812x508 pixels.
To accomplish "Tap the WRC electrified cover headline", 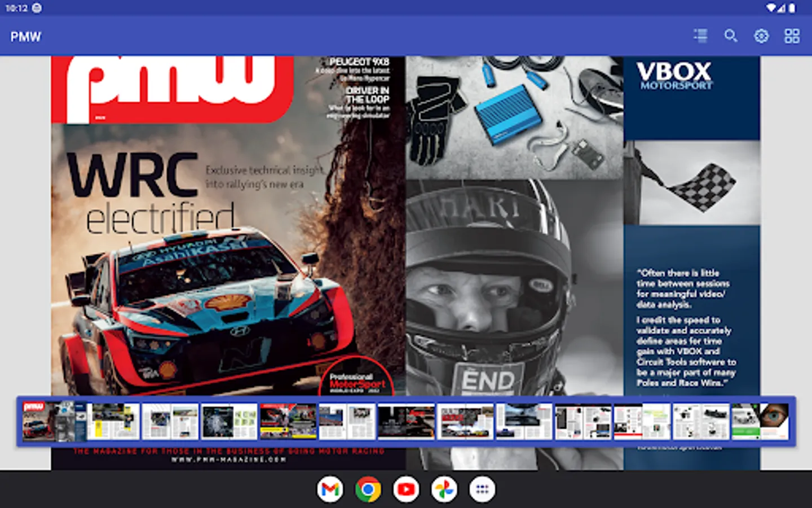I will point(151,193).
